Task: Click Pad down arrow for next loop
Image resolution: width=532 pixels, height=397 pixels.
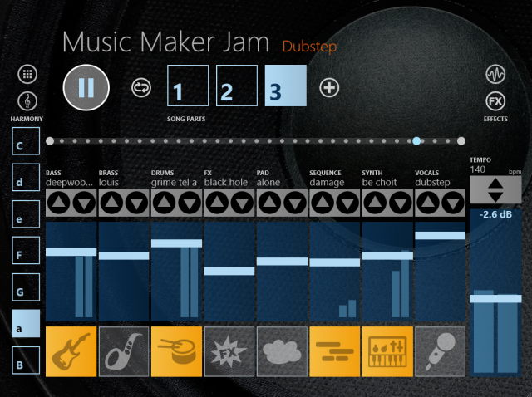Action: click(295, 203)
